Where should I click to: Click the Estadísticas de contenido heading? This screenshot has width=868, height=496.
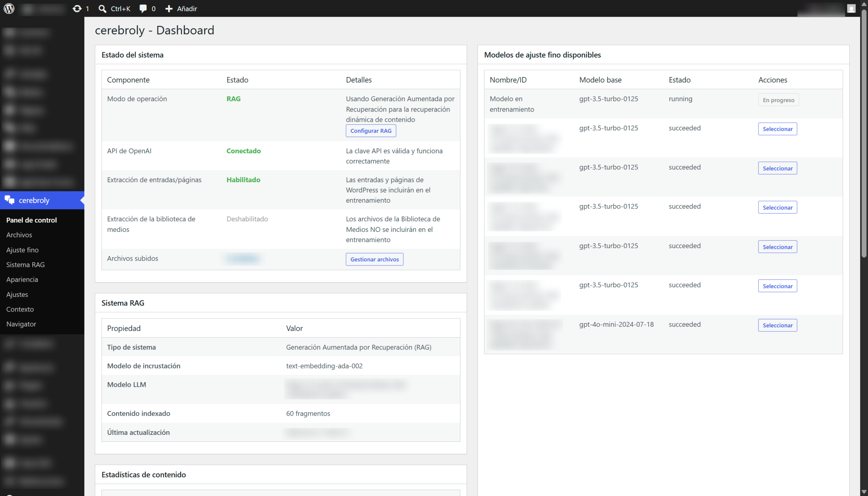coord(144,475)
